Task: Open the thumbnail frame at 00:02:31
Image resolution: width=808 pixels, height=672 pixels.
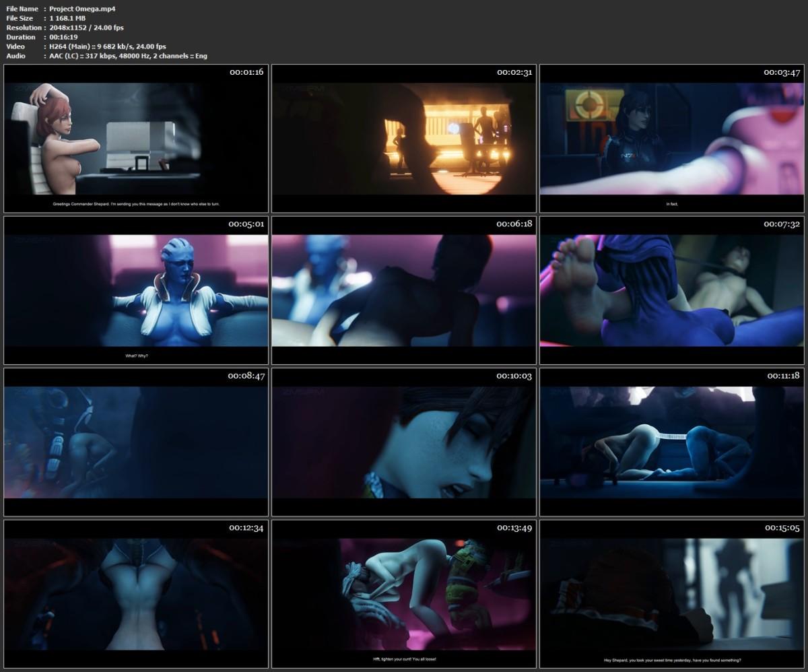Action: [404, 139]
